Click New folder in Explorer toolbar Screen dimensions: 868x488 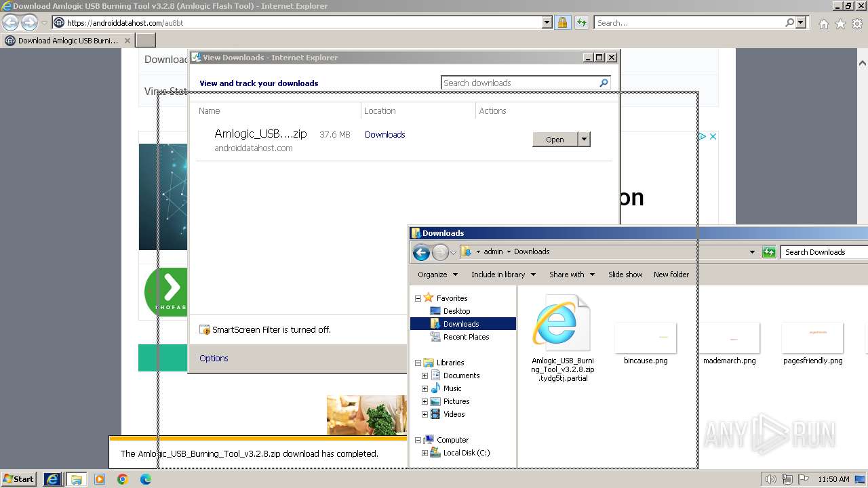coord(671,274)
